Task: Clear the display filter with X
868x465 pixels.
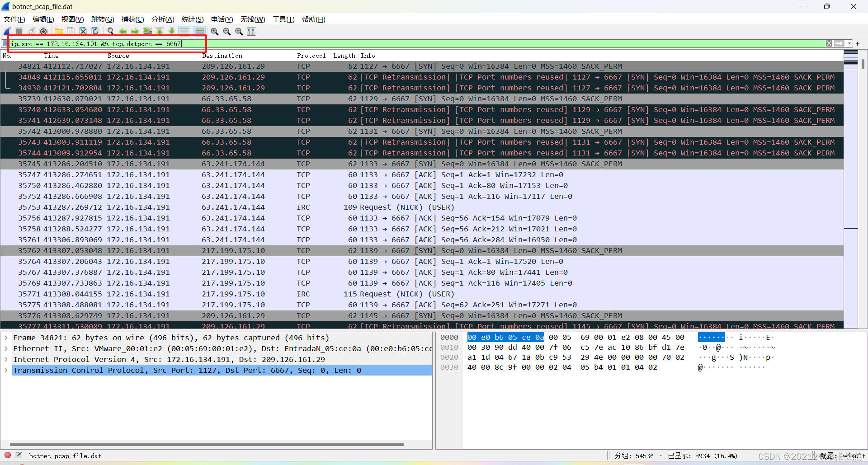Action: coord(829,44)
